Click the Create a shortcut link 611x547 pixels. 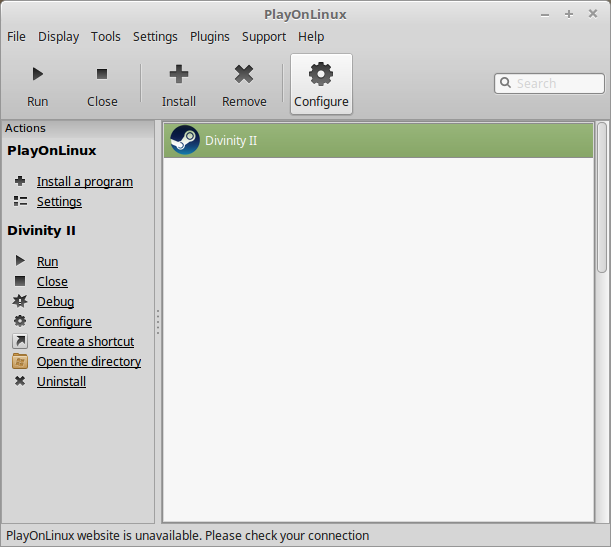click(x=85, y=342)
